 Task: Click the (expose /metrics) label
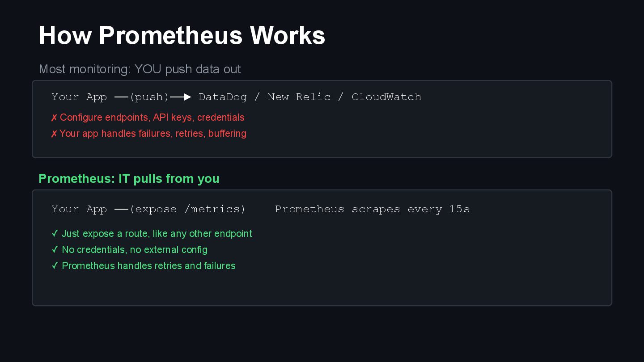tap(188, 209)
